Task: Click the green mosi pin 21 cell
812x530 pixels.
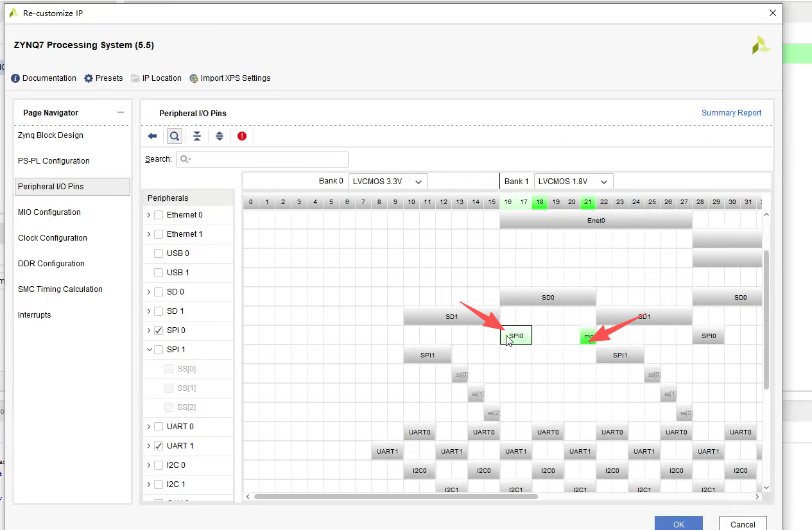Action: click(x=588, y=336)
